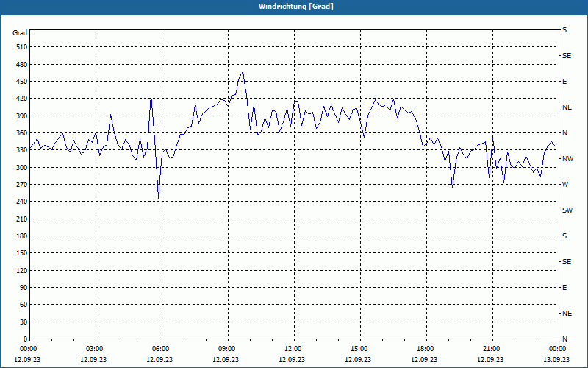Click the NE compass label level with 405
The image size is (588, 368).
pos(567,107)
